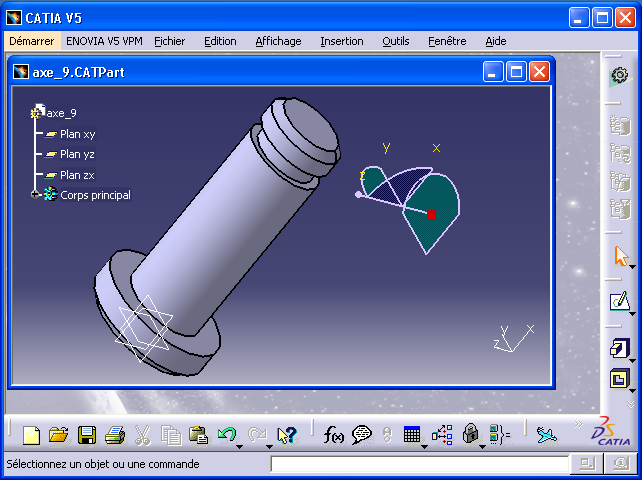Open the Select tool flyout arrow
The width and height of the screenshot is (642, 480).
point(632,267)
